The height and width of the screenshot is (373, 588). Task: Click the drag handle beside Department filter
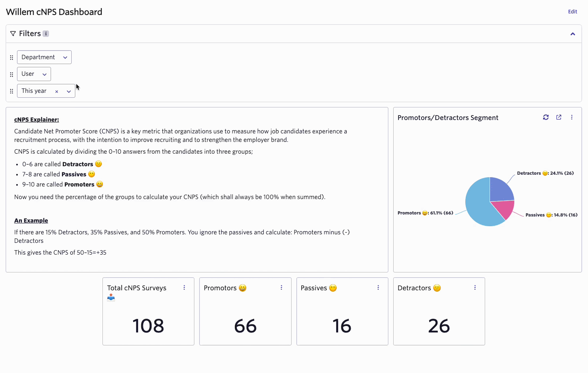click(11, 58)
